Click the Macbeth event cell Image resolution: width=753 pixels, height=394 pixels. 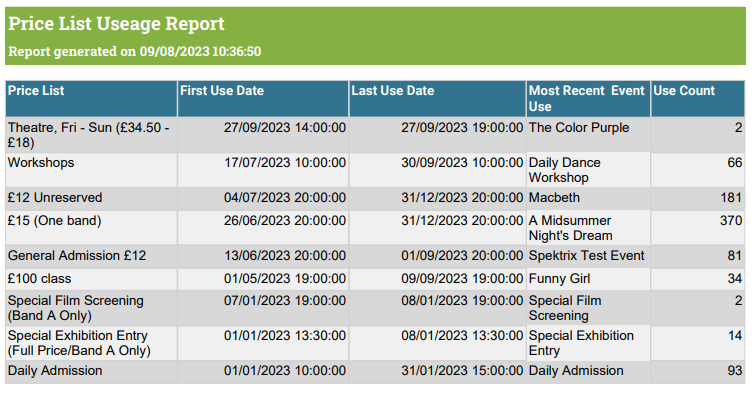tap(588, 198)
